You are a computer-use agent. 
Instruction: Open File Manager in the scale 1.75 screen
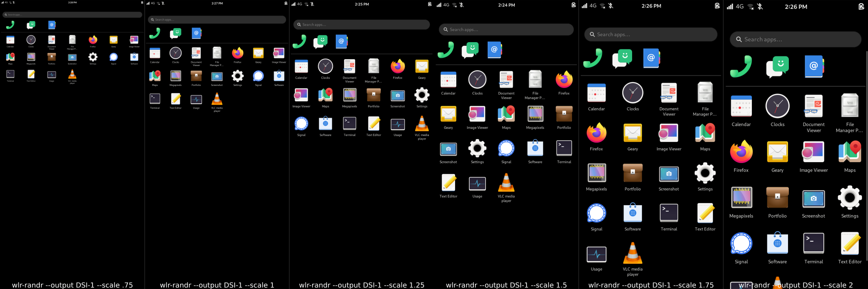click(x=705, y=92)
